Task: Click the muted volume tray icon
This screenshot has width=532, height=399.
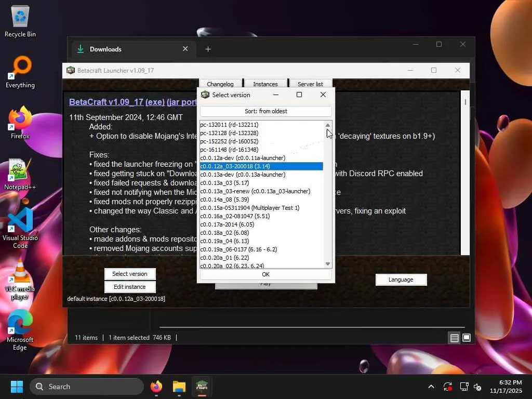Action: [x=477, y=387]
